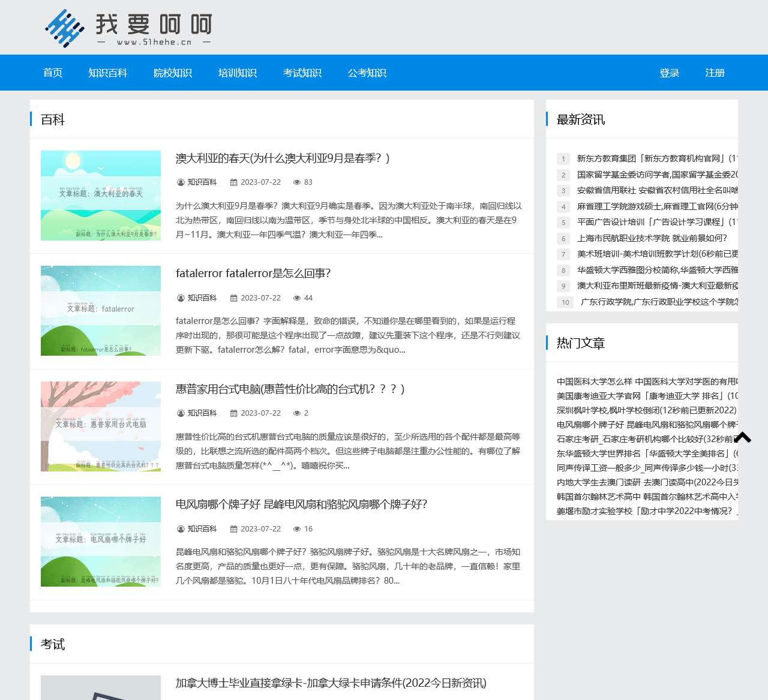
Task: Click view-count eye icon showing 83
Action: [x=296, y=182]
